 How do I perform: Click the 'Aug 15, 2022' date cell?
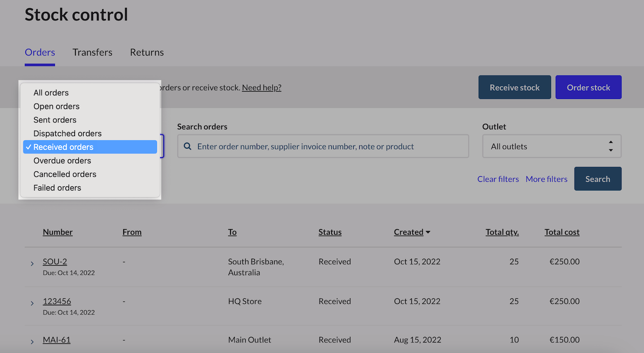coord(418,340)
